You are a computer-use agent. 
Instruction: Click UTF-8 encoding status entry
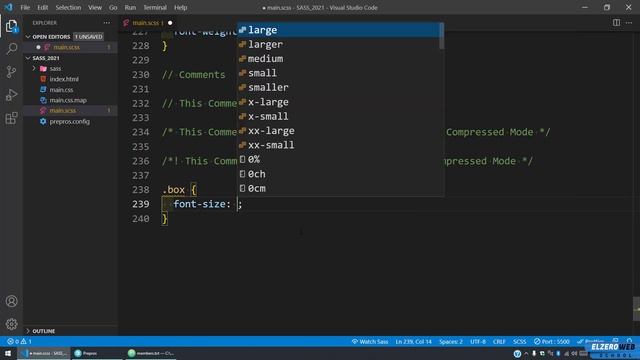(478, 341)
